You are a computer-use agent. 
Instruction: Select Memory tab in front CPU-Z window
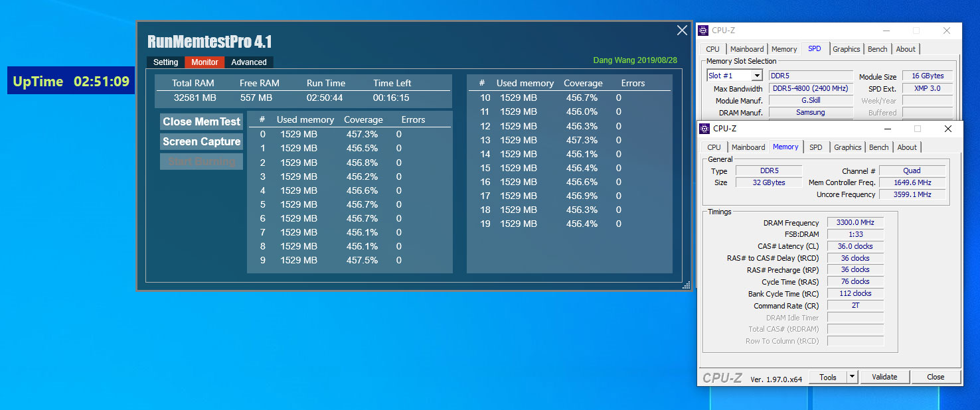click(785, 147)
